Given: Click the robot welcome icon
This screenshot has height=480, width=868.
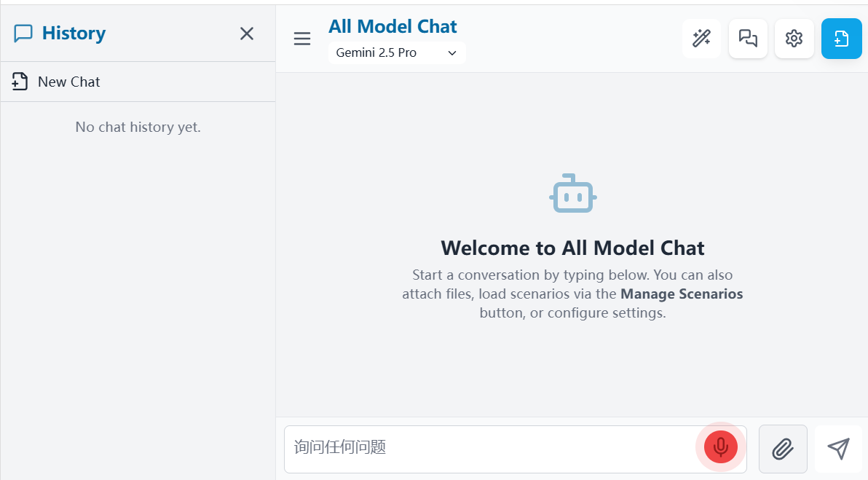Looking at the screenshot, I should [573, 194].
